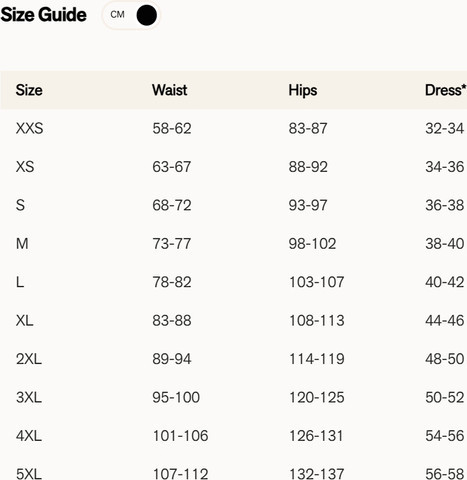Toggle the CM unit switch
This screenshot has height=480, width=467.
click(x=131, y=15)
